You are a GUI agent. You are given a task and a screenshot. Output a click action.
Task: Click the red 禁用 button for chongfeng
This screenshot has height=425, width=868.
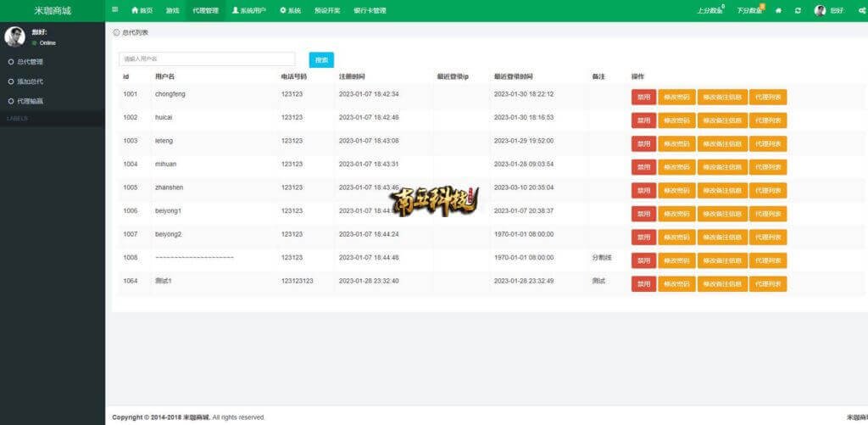point(643,97)
